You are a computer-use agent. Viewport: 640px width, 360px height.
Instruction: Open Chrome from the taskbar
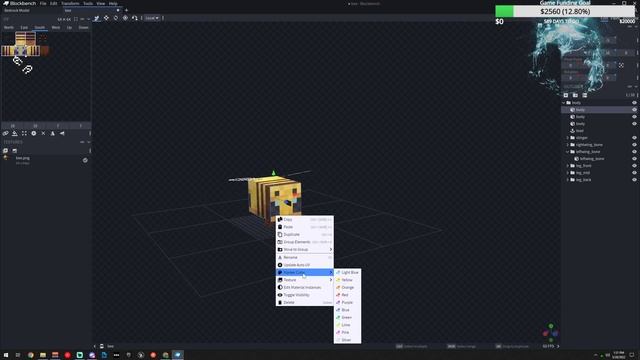tap(31, 355)
